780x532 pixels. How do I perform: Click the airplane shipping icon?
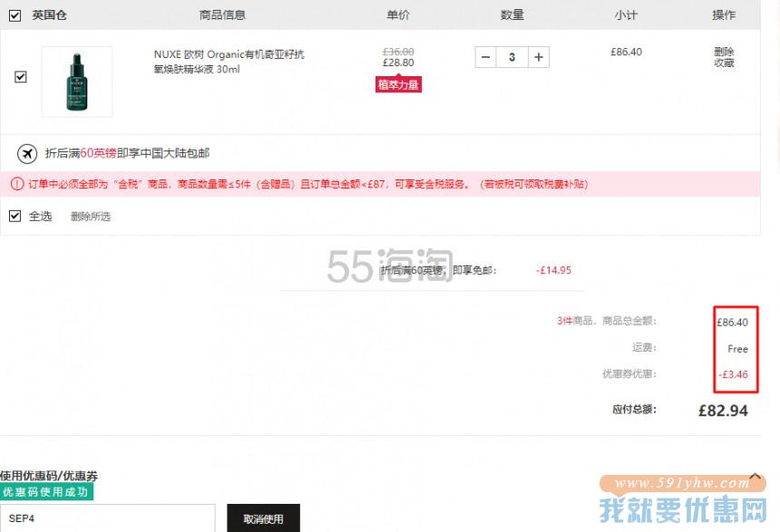point(27,154)
